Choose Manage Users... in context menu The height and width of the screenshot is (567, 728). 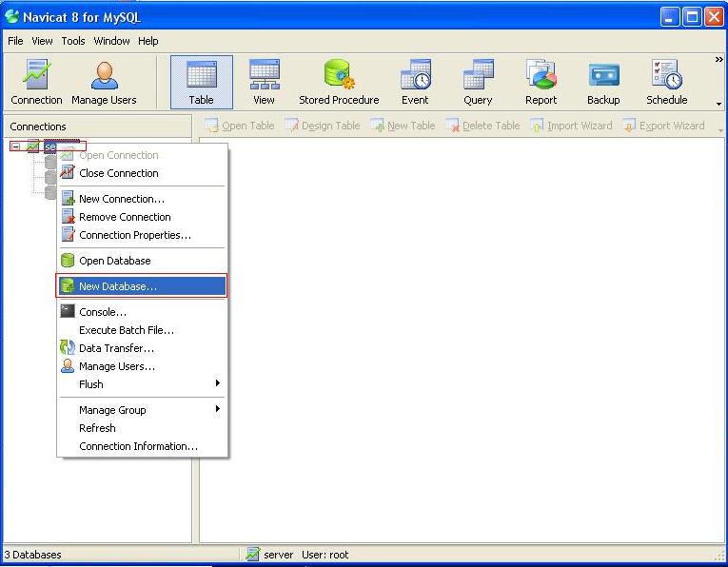tap(142, 366)
